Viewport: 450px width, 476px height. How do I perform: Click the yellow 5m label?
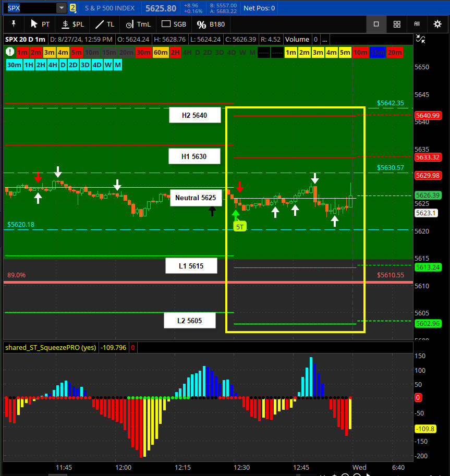point(345,53)
